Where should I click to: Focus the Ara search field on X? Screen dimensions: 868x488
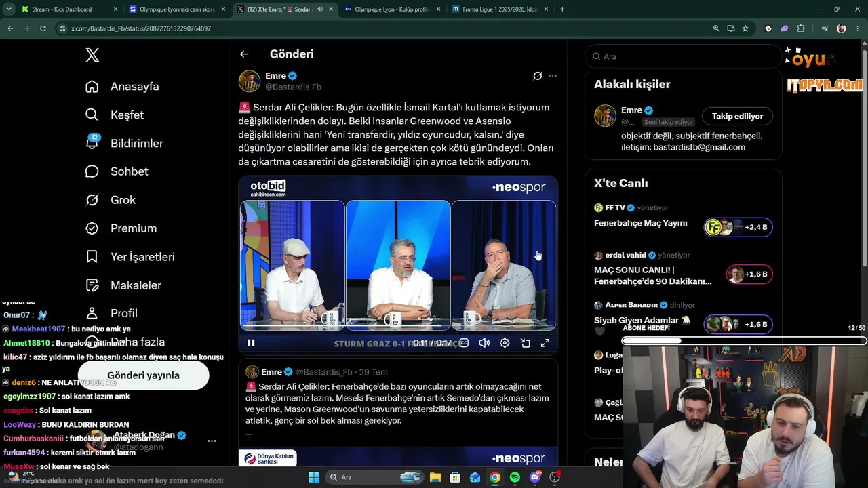pyautogui.click(x=684, y=56)
